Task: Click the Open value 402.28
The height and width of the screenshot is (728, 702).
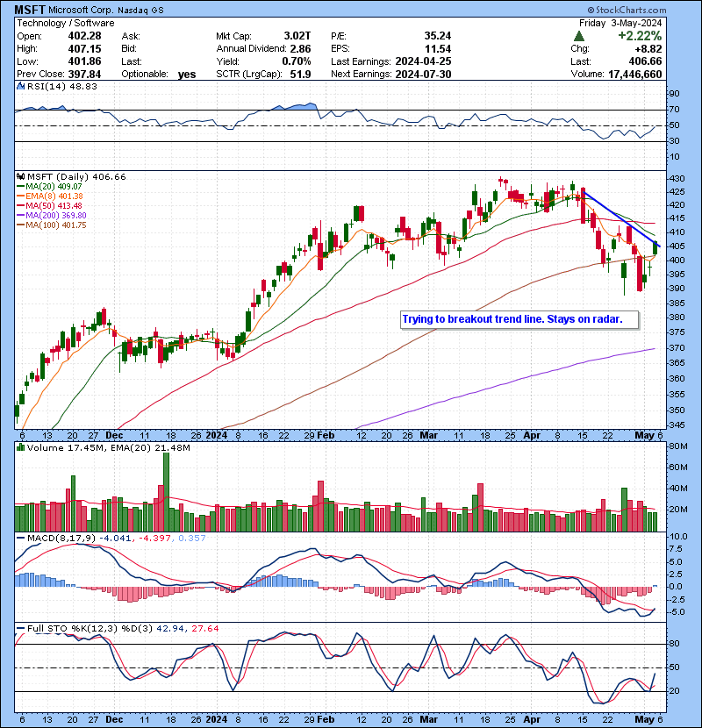Action: point(84,36)
